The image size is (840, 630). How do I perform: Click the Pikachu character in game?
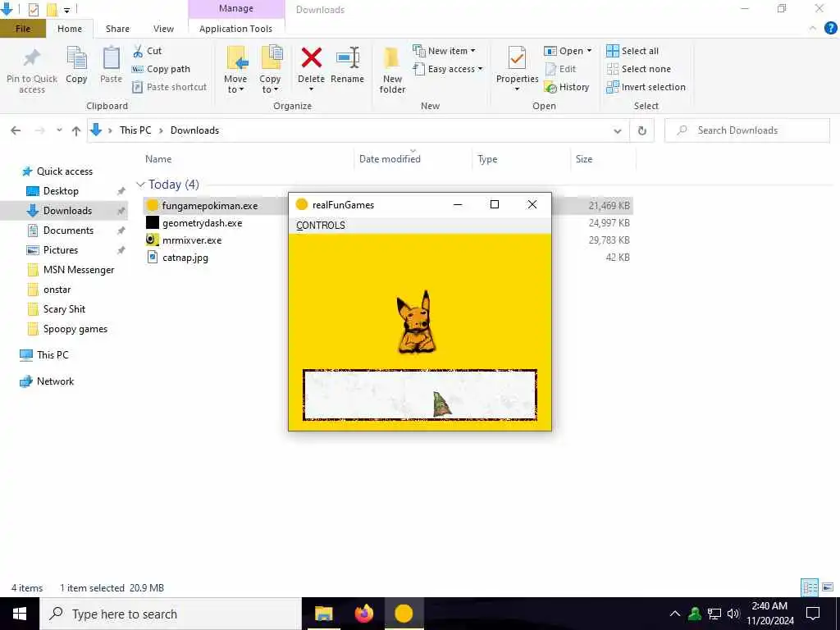click(416, 322)
